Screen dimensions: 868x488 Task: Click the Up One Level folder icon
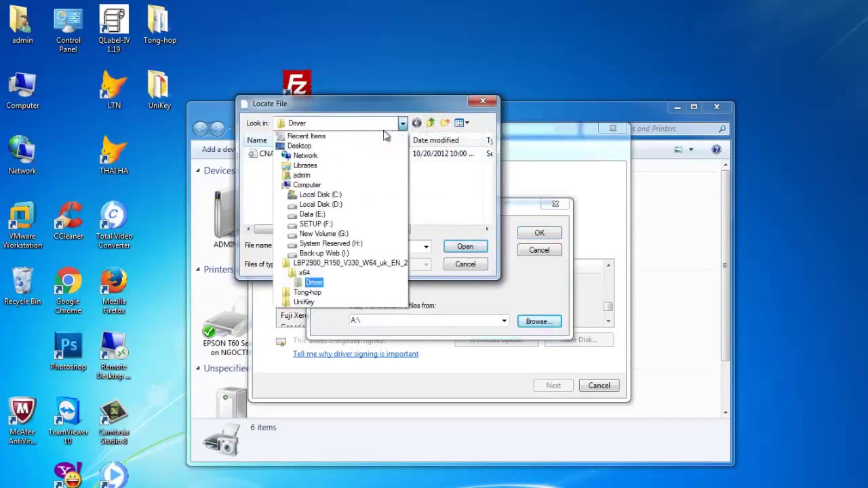tap(430, 123)
